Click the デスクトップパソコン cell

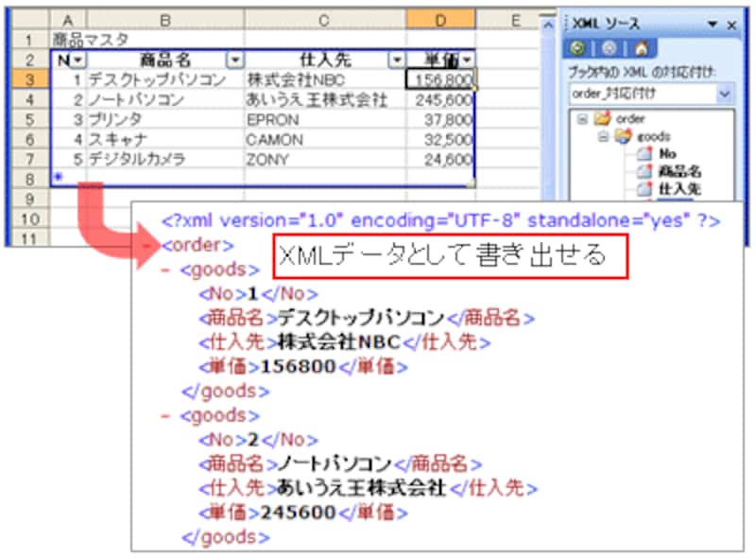point(165,79)
